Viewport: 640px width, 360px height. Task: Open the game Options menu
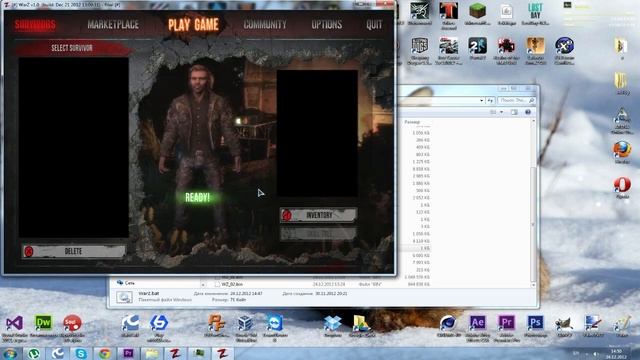[x=327, y=24]
